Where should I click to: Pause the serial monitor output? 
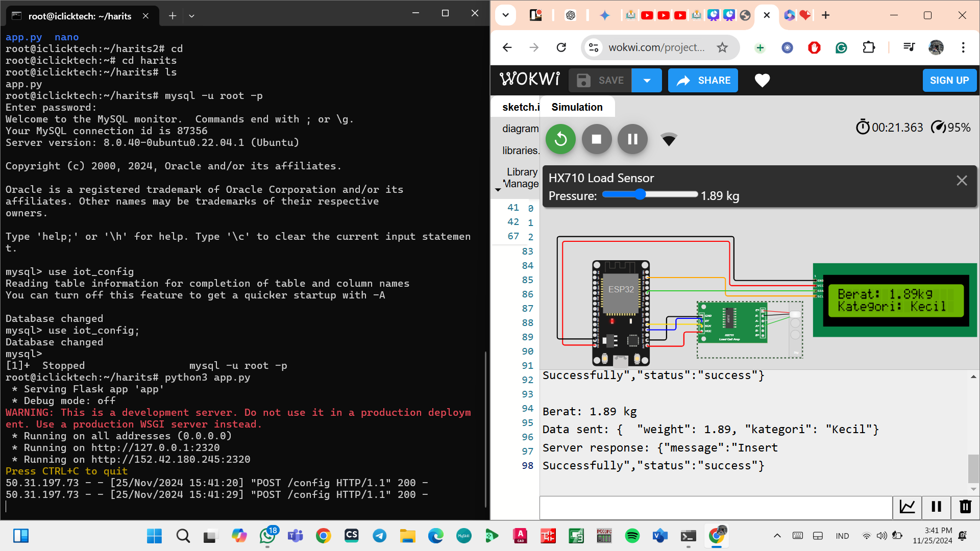[936, 507]
